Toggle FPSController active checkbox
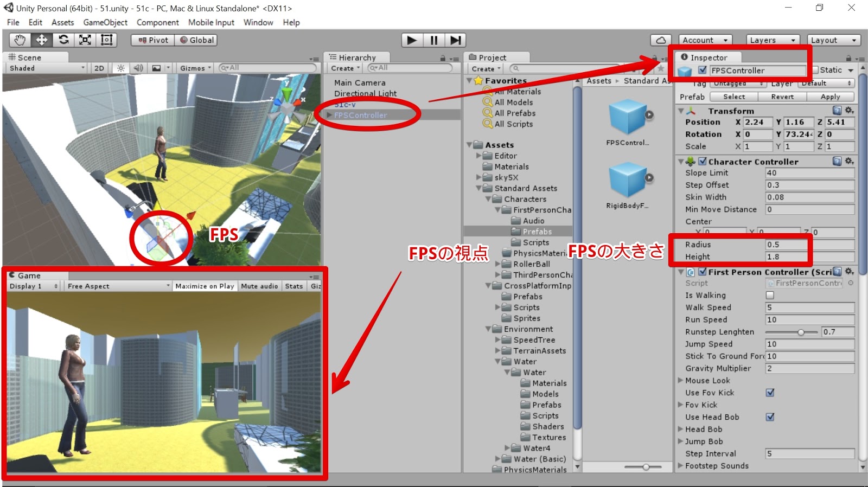 click(703, 70)
